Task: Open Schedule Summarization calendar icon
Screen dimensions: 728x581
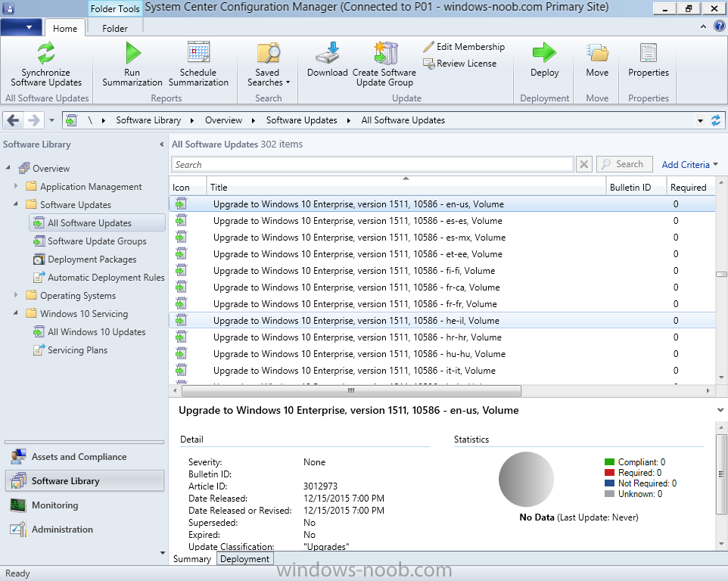Action: click(199, 52)
